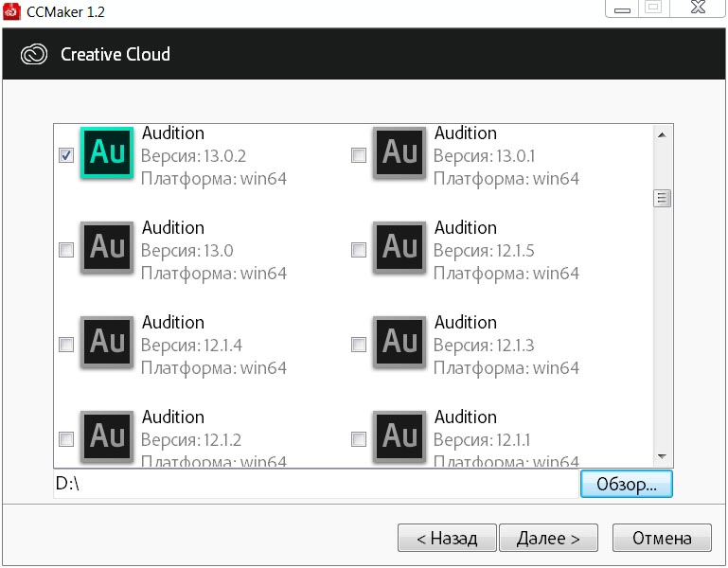Image resolution: width=728 pixels, height=568 pixels.
Task: Click the text Версия: 13.0.2
Action: pos(194,156)
